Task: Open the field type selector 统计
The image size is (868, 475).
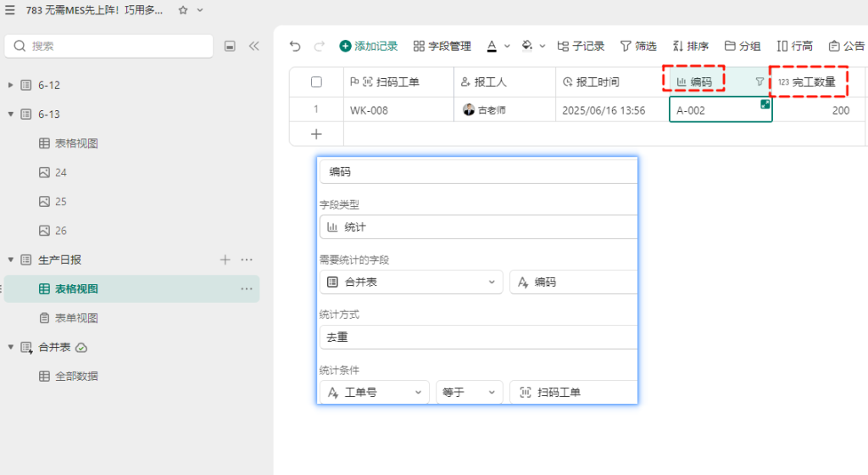Action: pos(478,227)
